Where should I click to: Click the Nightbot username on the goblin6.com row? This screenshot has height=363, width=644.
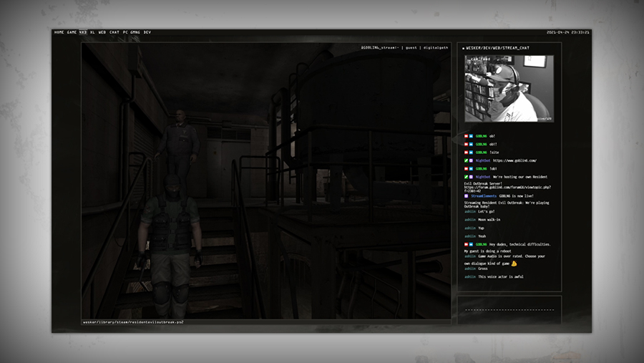[483, 161]
